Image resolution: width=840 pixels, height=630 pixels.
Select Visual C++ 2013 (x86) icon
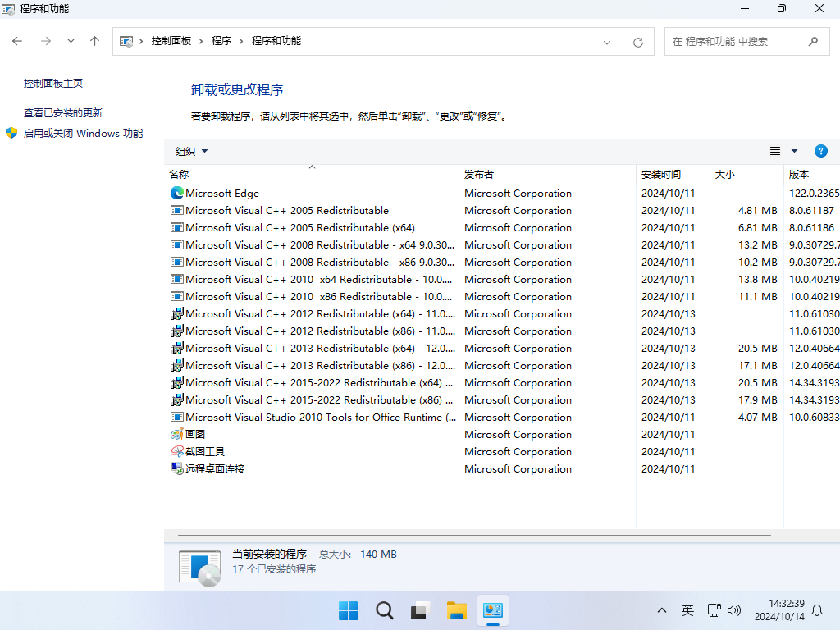pyautogui.click(x=177, y=365)
